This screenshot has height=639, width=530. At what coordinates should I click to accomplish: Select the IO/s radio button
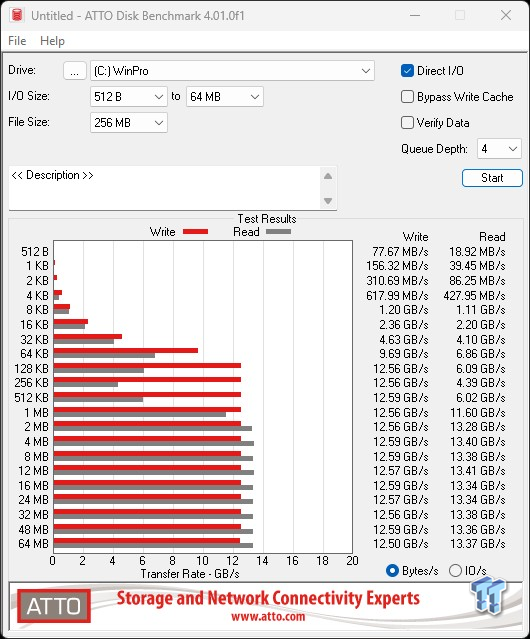coord(455,571)
